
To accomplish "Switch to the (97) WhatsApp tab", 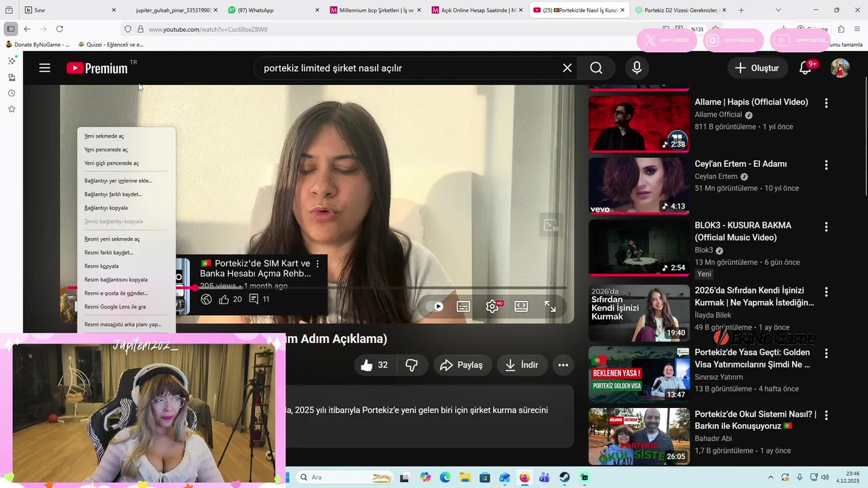I will (271, 10).
